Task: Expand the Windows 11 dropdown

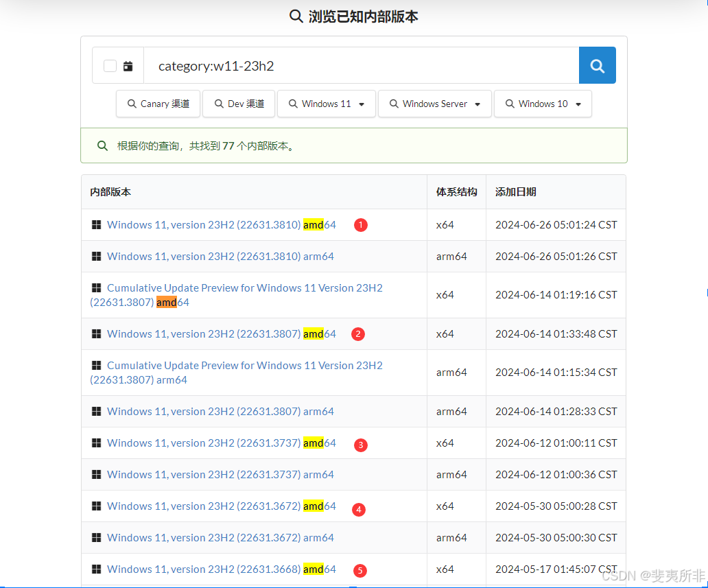Action: tap(327, 104)
